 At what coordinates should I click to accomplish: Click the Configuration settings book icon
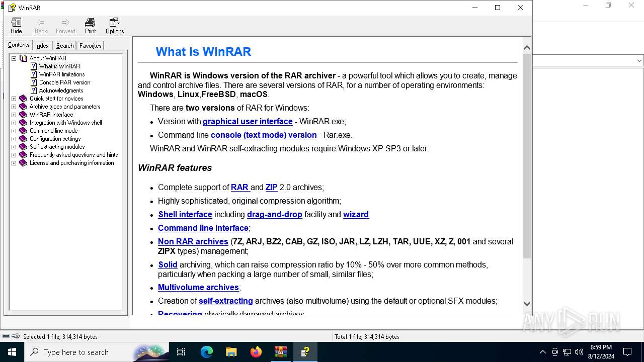23,139
